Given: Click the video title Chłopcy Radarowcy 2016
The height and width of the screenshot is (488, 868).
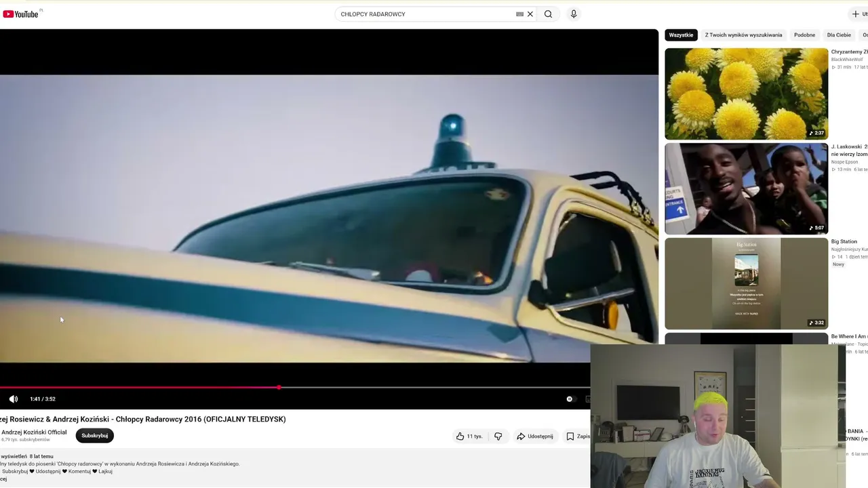Looking at the screenshot, I should 143,420.
